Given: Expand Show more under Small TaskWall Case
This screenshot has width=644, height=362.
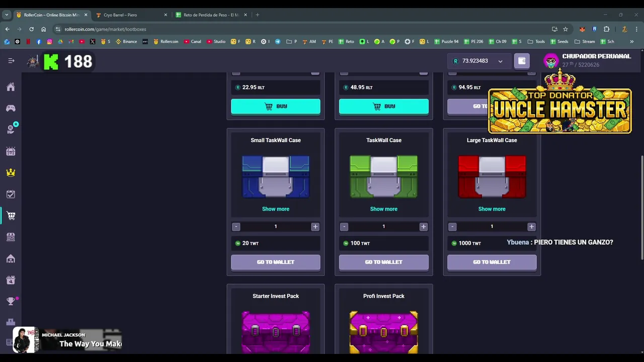Looking at the screenshot, I should [276, 209].
